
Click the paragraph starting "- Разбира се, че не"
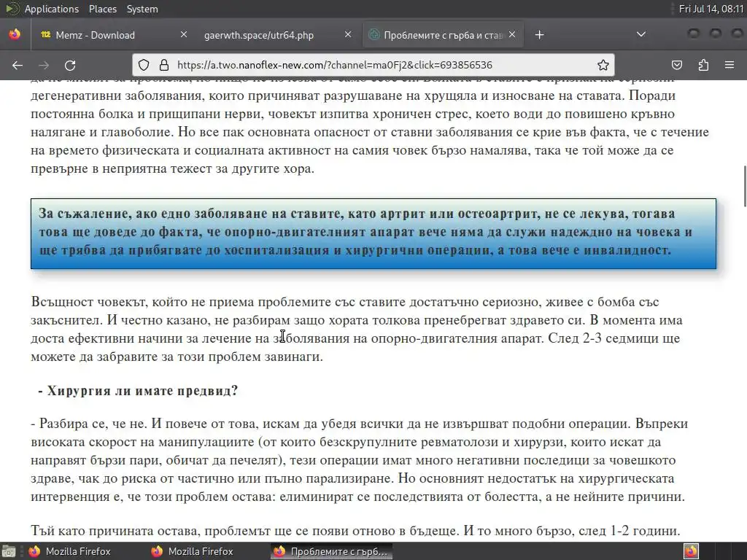pyautogui.click(x=359, y=460)
